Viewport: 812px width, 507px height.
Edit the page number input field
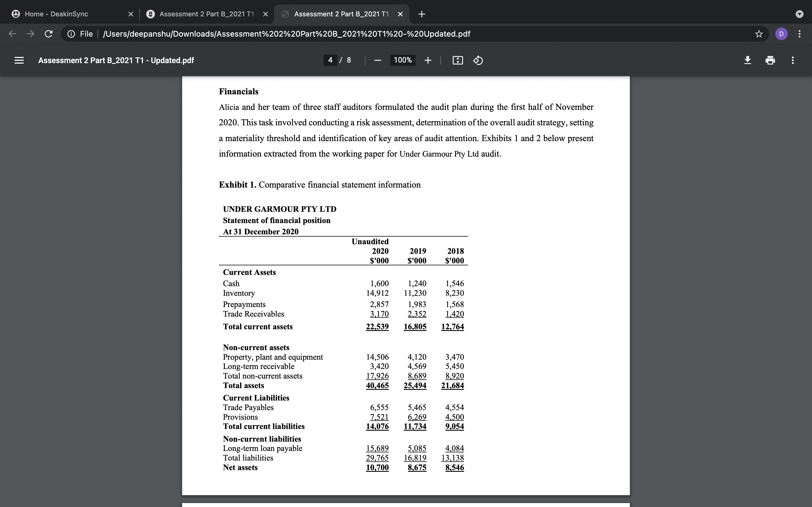[x=330, y=60]
